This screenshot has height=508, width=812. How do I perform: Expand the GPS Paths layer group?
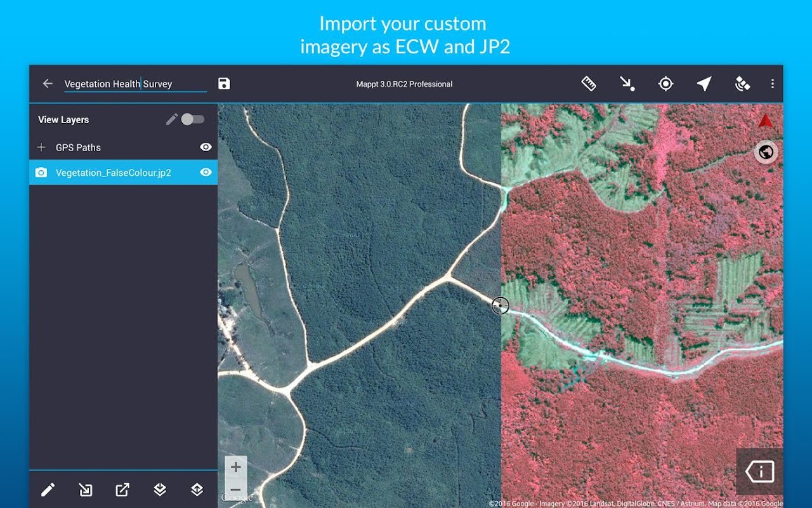(x=41, y=147)
